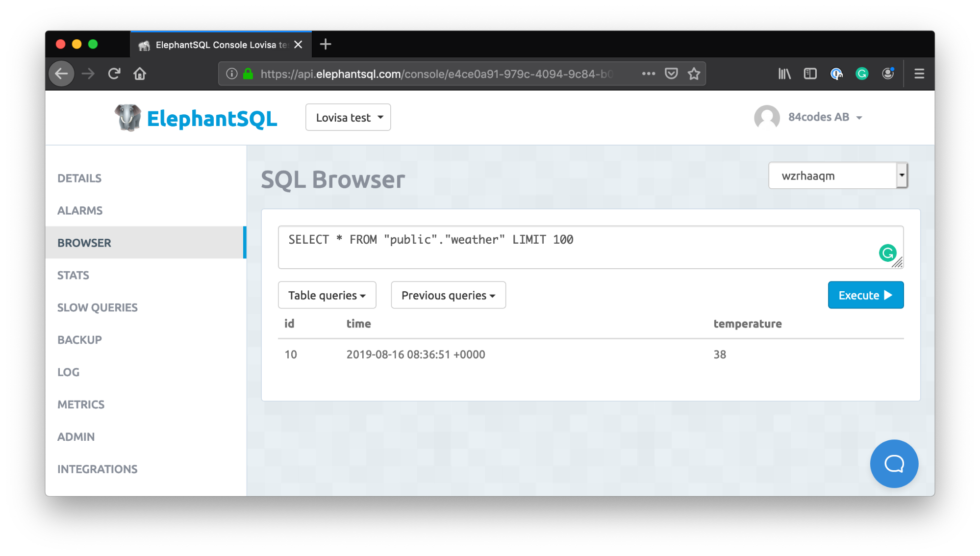Screen dimensions: 980x556
Task: Navigate to SLOW QUERIES in sidebar
Action: point(97,307)
